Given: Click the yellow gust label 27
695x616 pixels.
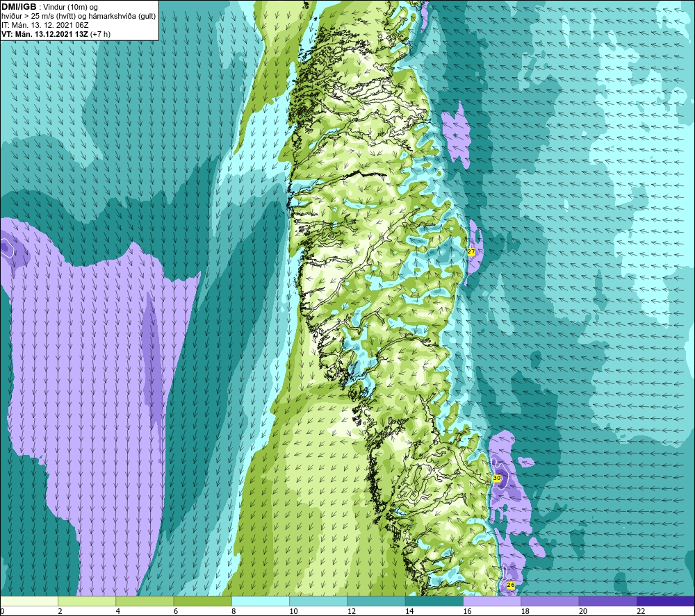Looking at the screenshot, I should tap(471, 251).
